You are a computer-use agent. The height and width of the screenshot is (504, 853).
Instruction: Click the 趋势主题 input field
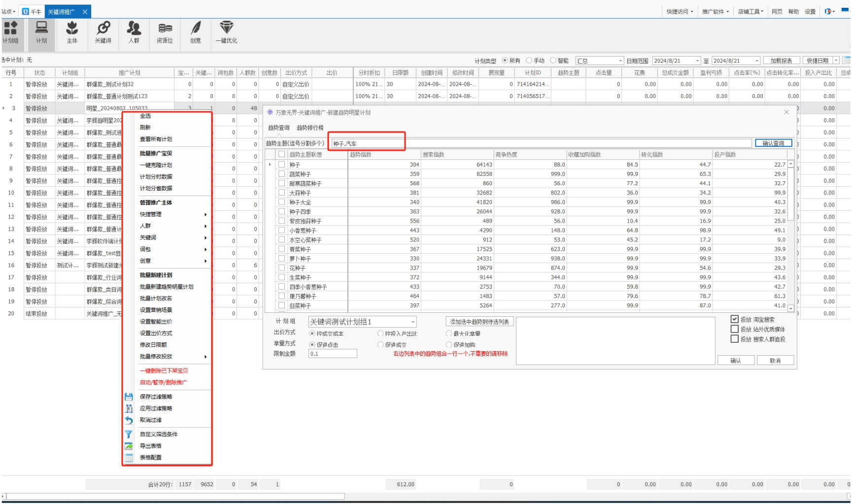click(541, 143)
